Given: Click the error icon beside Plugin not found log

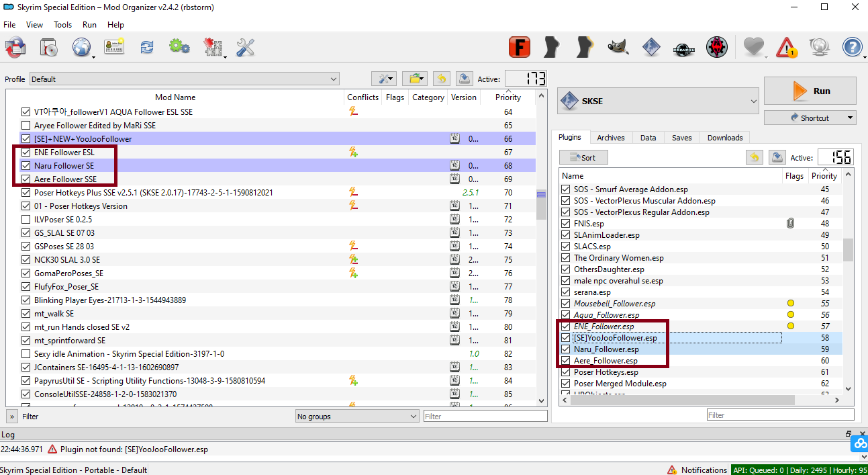Looking at the screenshot, I should [x=52, y=449].
